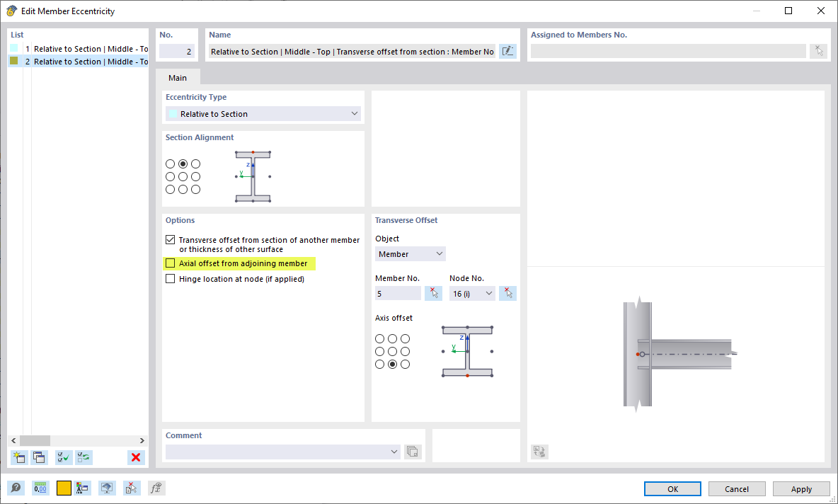Image resolution: width=838 pixels, height=504 pixels.
Task: Click the view toggle icon below the preview graphic
Action: (x=539, y=452)
